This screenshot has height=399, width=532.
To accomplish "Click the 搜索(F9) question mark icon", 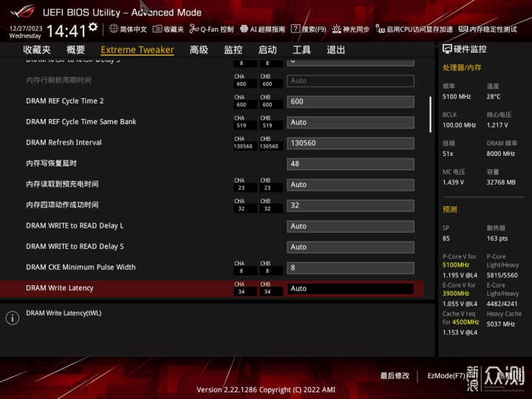I will 295,29.
